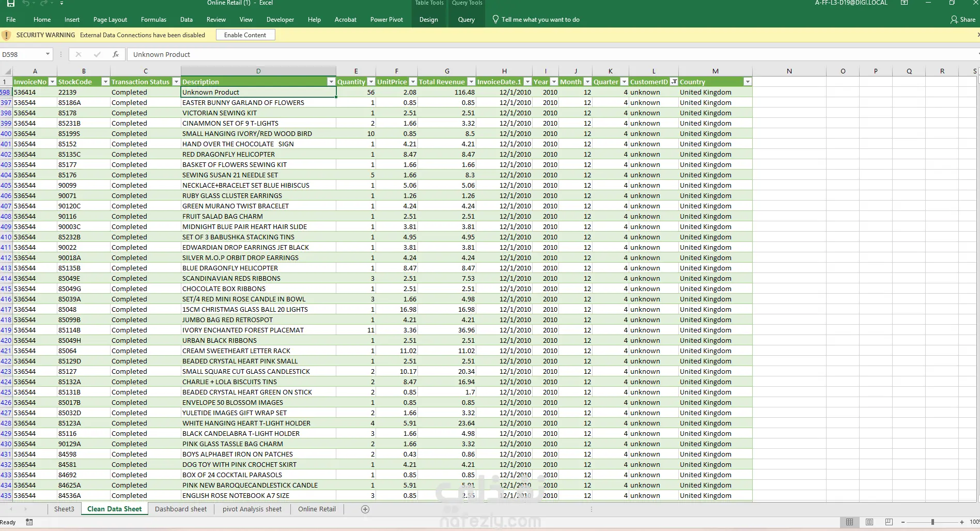Switch to Page Layout view icon
The image size is (980, 531).
[869, 522]
